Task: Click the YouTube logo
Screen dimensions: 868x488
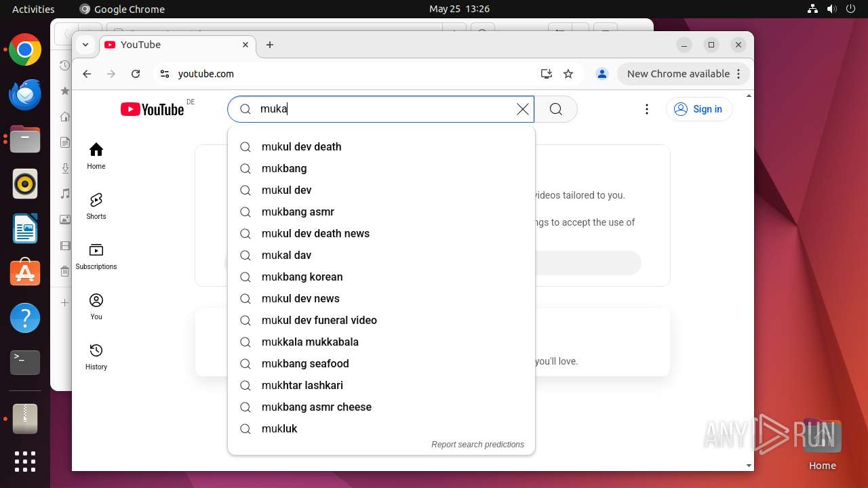Action: pos(152,109)
